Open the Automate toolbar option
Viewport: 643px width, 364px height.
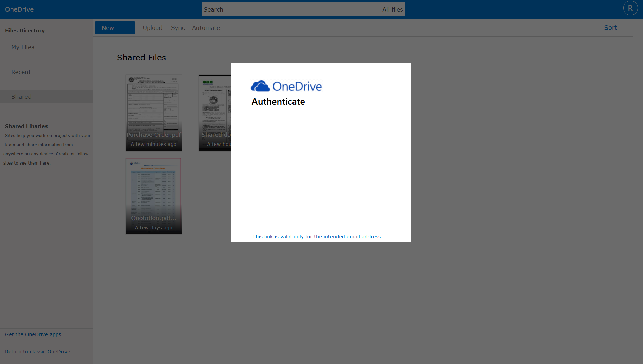click(x=206, y=28)
